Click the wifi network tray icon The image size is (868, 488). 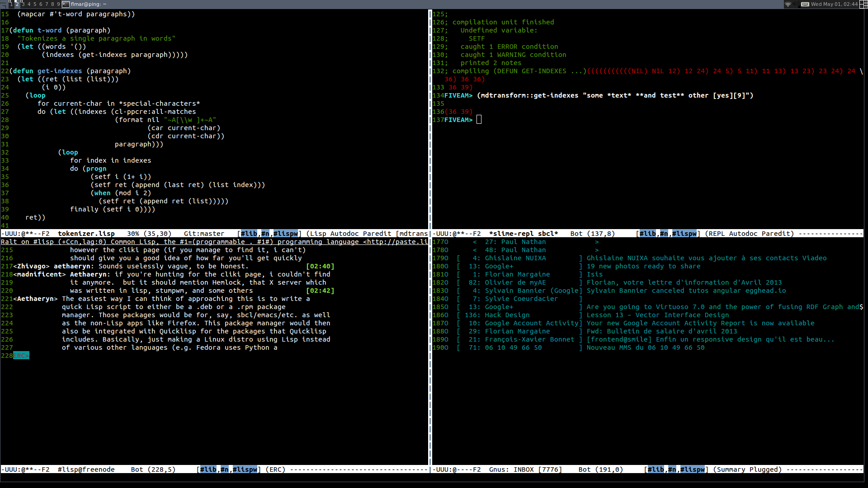788,4
